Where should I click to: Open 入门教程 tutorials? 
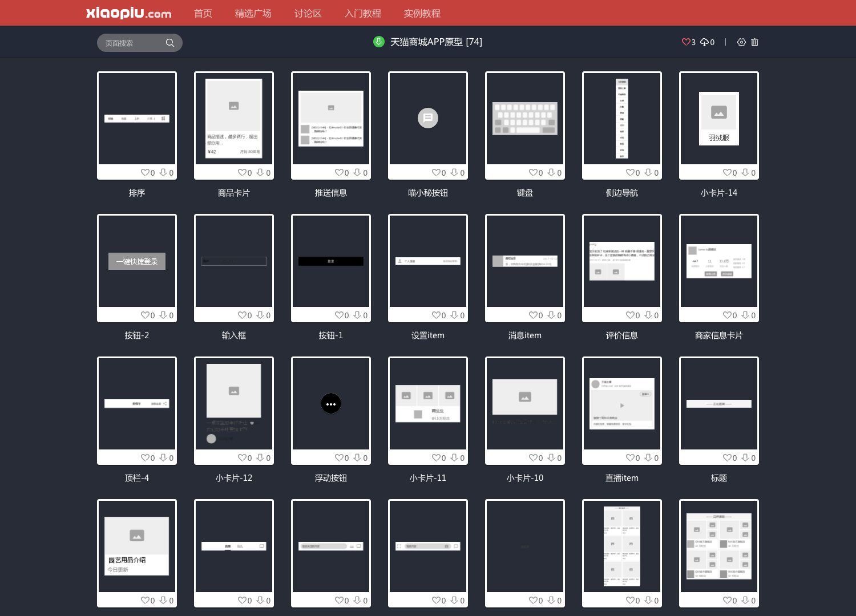point(363,13)
